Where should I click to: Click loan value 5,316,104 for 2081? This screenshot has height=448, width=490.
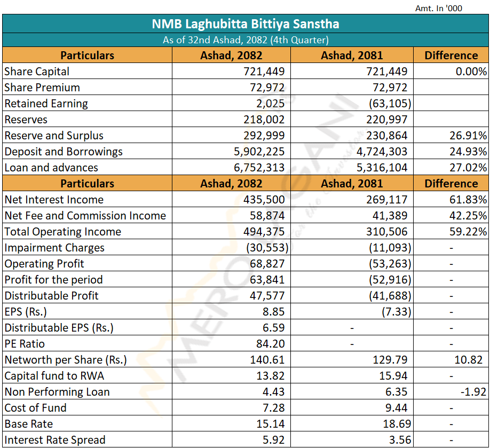point(382,168)
